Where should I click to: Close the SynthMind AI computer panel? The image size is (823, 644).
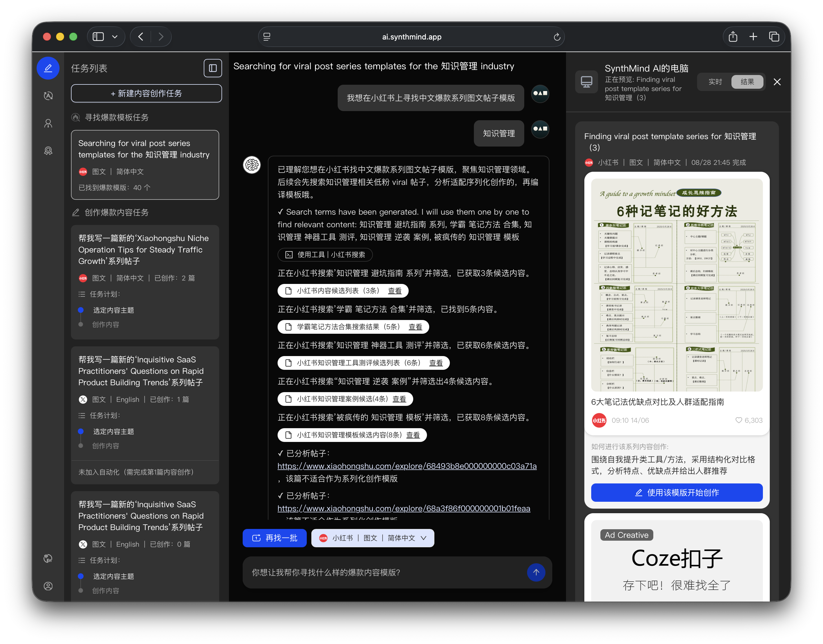(x=778, y=82)
